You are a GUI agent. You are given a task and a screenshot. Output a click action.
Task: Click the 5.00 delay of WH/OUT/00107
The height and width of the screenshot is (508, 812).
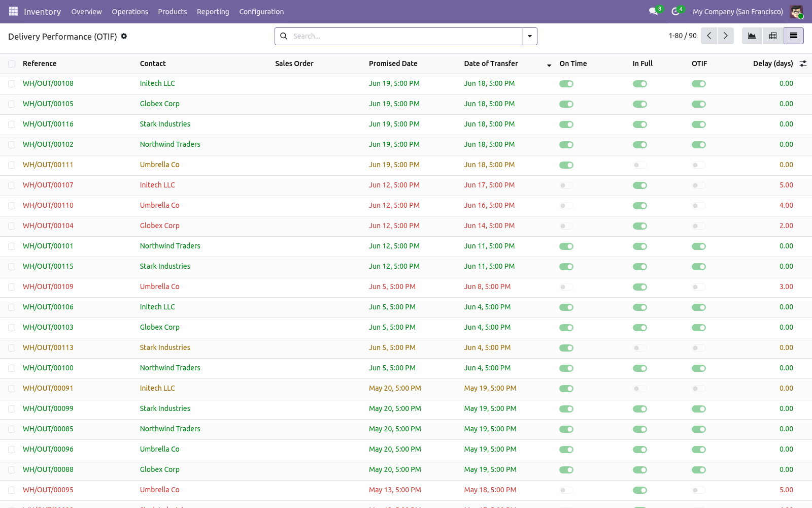pyautogui.click(x=786, y=185)
